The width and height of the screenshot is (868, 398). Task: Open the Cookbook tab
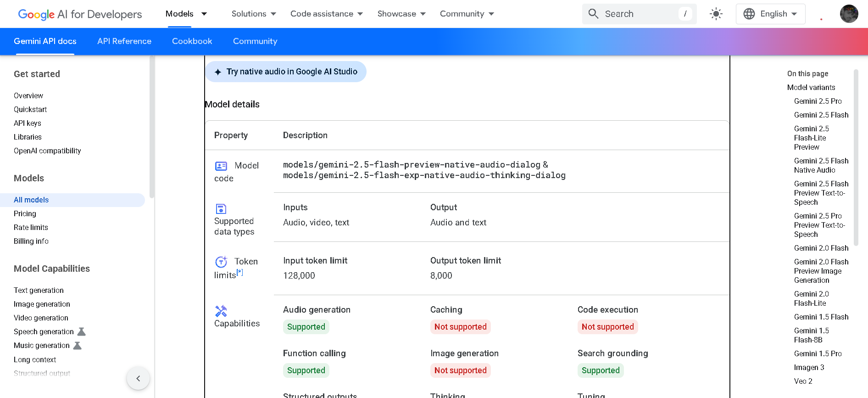pos(192,41)
